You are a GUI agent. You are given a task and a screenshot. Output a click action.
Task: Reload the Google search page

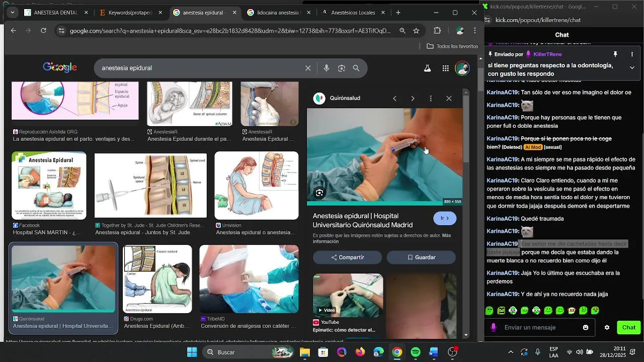point(43,31)
